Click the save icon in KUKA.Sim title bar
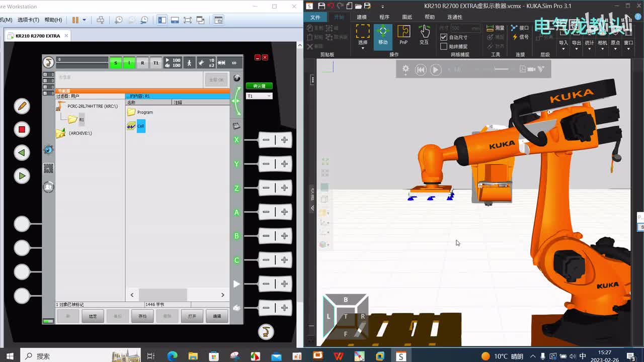The height and width of the screenshot is (362, 644). tap(321, 6)
